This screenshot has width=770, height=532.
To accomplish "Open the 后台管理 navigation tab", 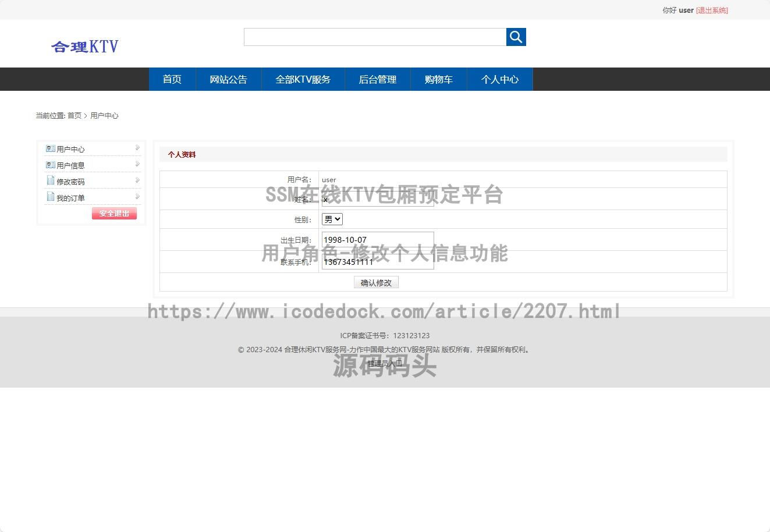I will point(378,79).
